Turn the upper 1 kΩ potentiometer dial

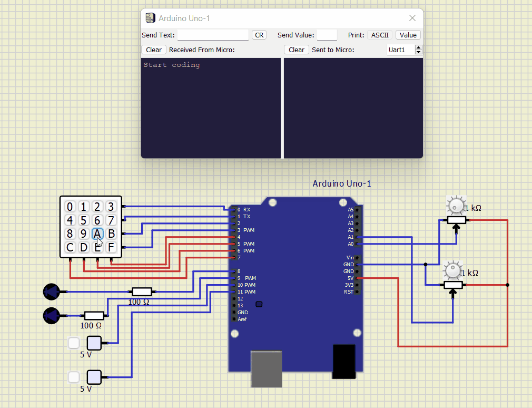tap(456, 206)
